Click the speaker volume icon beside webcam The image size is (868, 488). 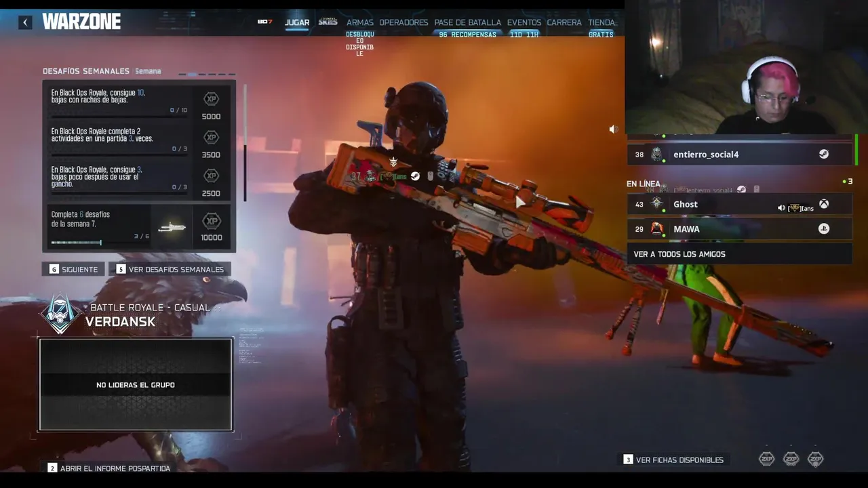613,129
